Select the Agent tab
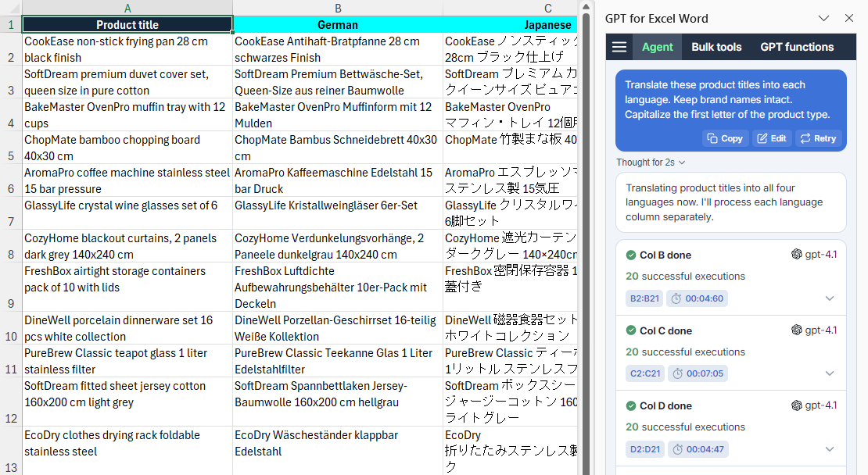This screenshot has height=475, width=868. click(657, 47)
